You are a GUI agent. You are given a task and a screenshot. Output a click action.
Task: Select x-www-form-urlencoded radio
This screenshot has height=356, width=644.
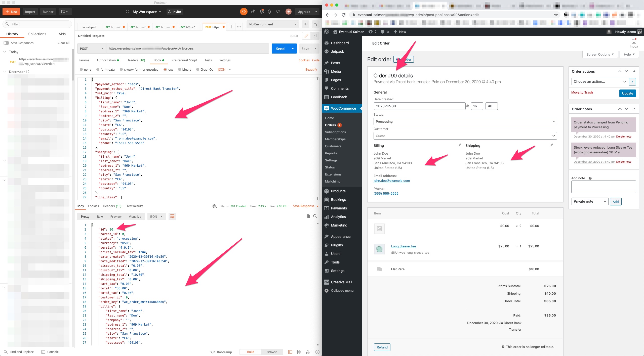point(121,70)
